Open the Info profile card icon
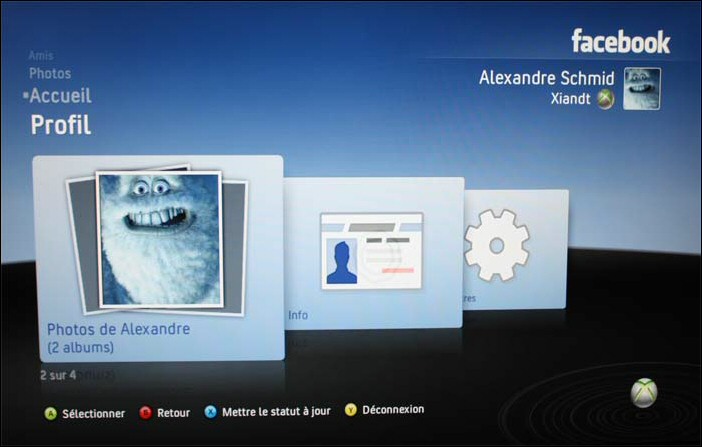Viewport: 702px width, 447px height. coord(372,251)
